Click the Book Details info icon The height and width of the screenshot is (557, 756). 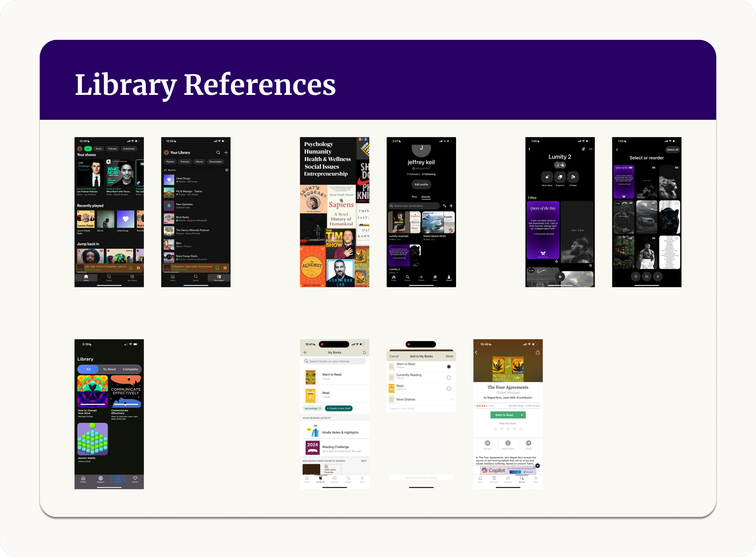508,443
